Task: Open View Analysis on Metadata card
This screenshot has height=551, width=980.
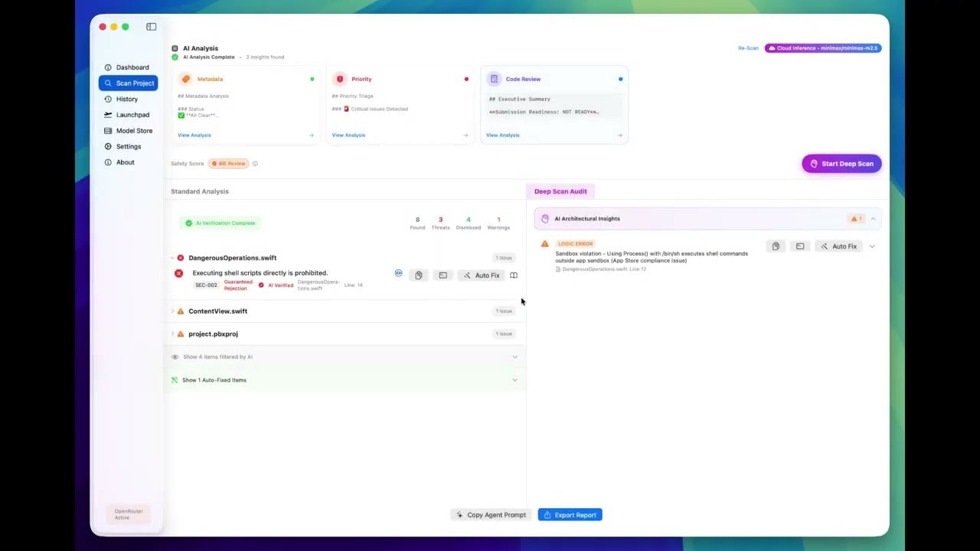Action: click(x=194, y=135)
